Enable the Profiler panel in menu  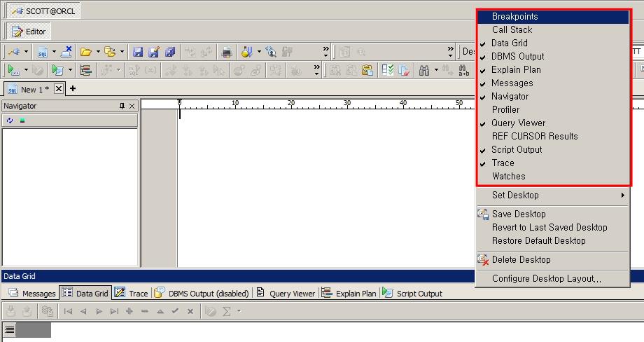click(505, 109)
